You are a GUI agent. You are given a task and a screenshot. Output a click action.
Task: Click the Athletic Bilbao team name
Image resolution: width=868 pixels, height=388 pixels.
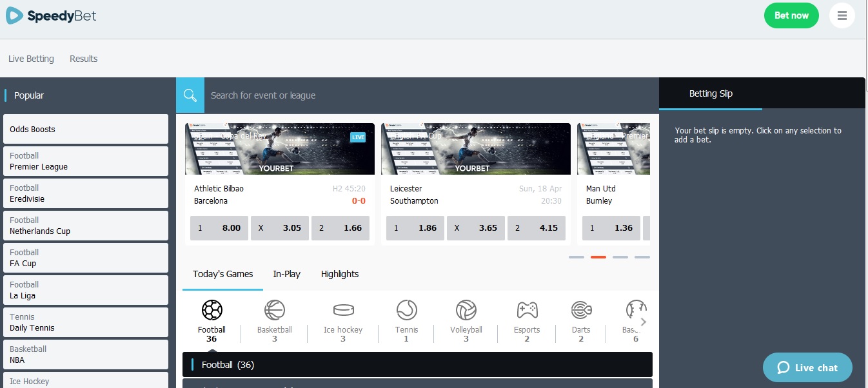click(x=219, y=189)
